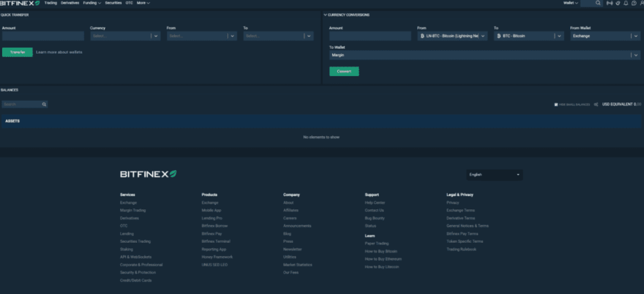Open the Bug Bounty footer link
Viewport: 644px width, 294px height.
click(375, 218)
